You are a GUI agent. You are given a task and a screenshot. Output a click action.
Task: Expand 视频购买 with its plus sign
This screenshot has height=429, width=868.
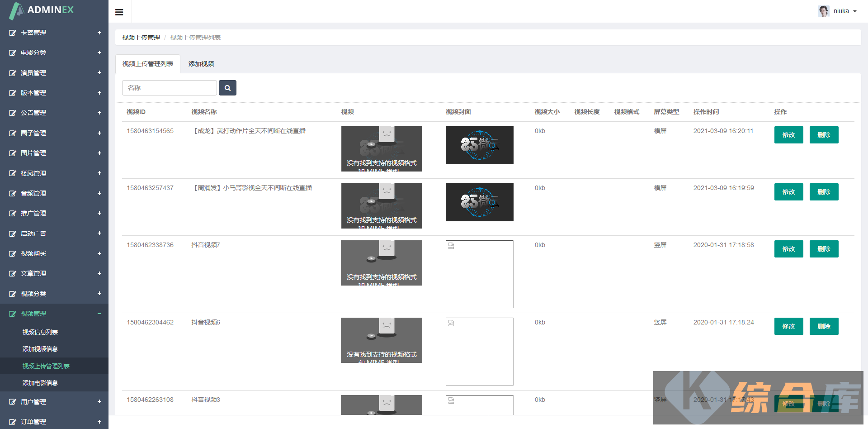tap(99, 253)
